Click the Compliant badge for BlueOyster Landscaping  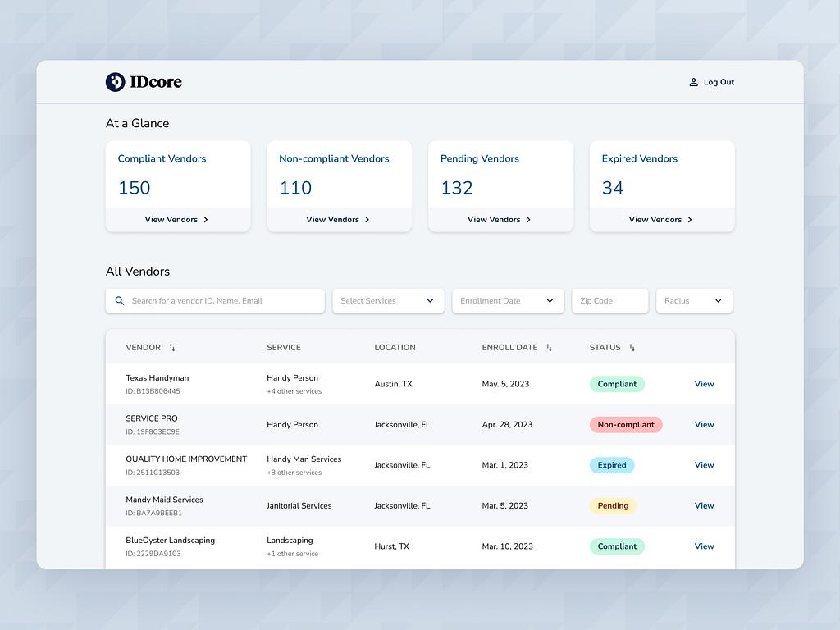tap(617, 546)
